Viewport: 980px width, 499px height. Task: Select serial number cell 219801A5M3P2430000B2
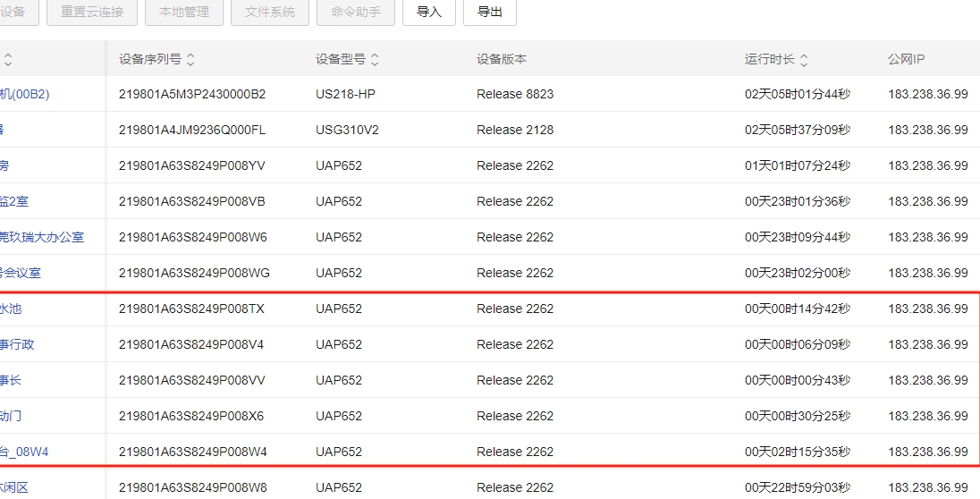pyautogui.click(x=192, y=94)
